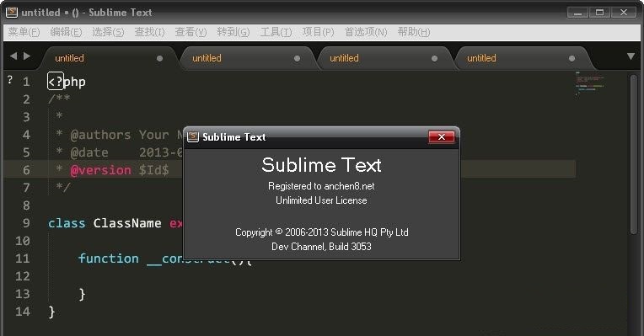The height and width of the screenshot is (336, 644).
Task: Click the '@date' tag in comment
Action: [x=89, y=152]
